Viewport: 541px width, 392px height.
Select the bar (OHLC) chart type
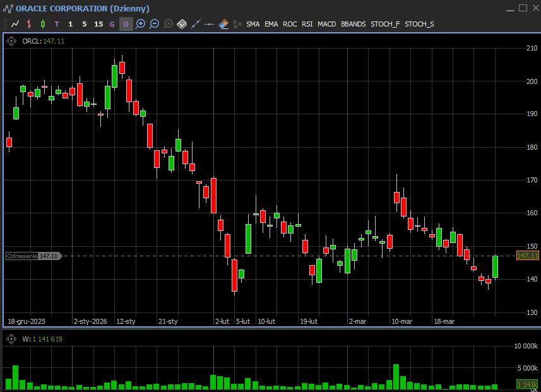[29, 24]
